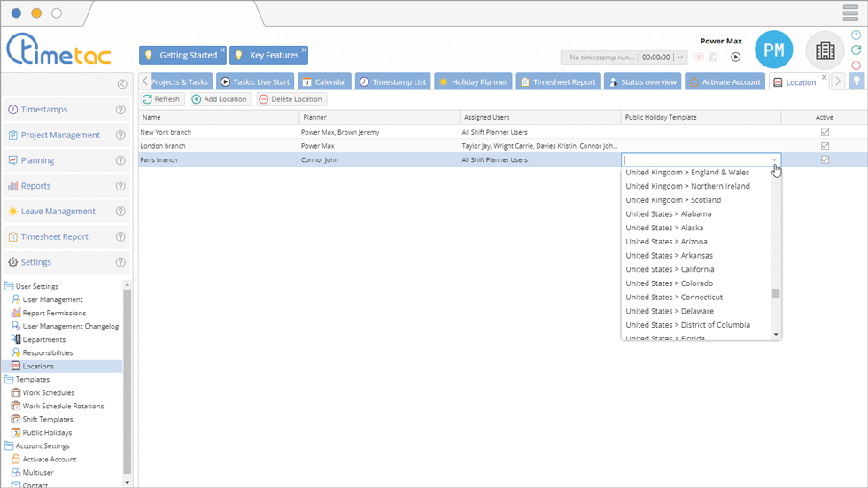The height and width of the screenshot is (488, 868).
Task: Click the lightbulb icon after the tabs
Action: tap(856, 81)
